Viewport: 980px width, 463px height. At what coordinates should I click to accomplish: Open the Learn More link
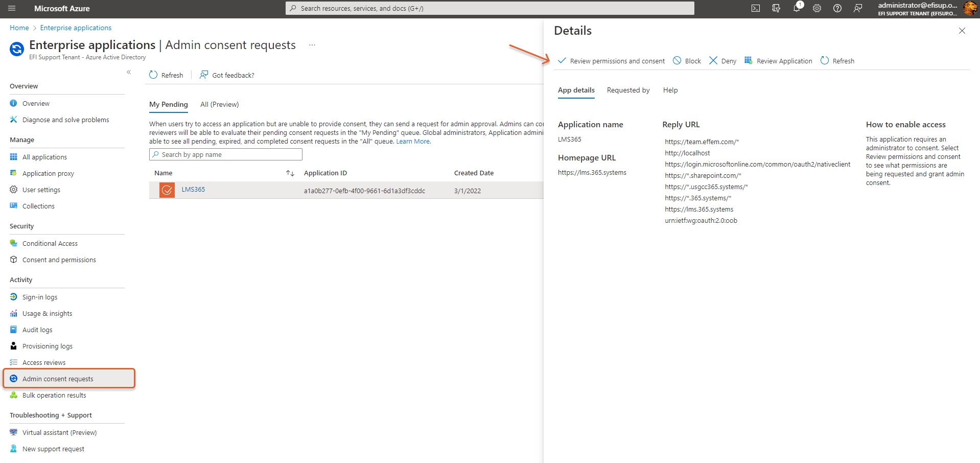point(413,142)
